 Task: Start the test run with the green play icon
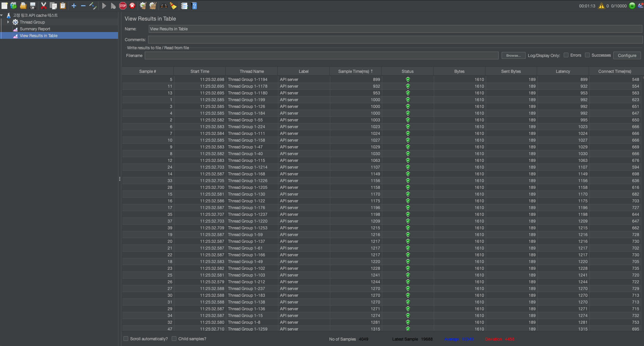click(104, 6)
